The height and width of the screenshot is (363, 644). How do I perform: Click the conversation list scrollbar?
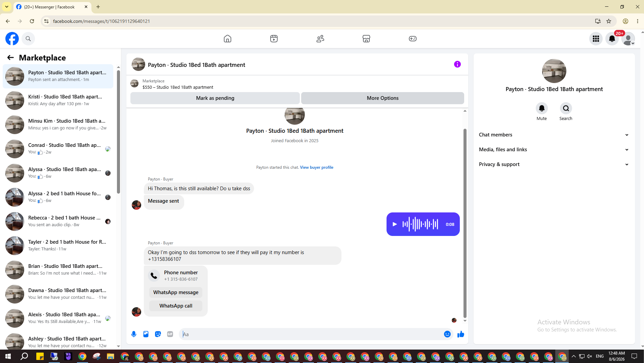pos(118,132)
